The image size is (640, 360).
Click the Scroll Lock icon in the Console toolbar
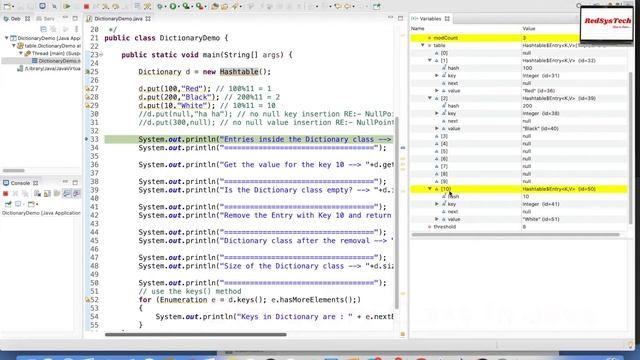click(47, 193)
